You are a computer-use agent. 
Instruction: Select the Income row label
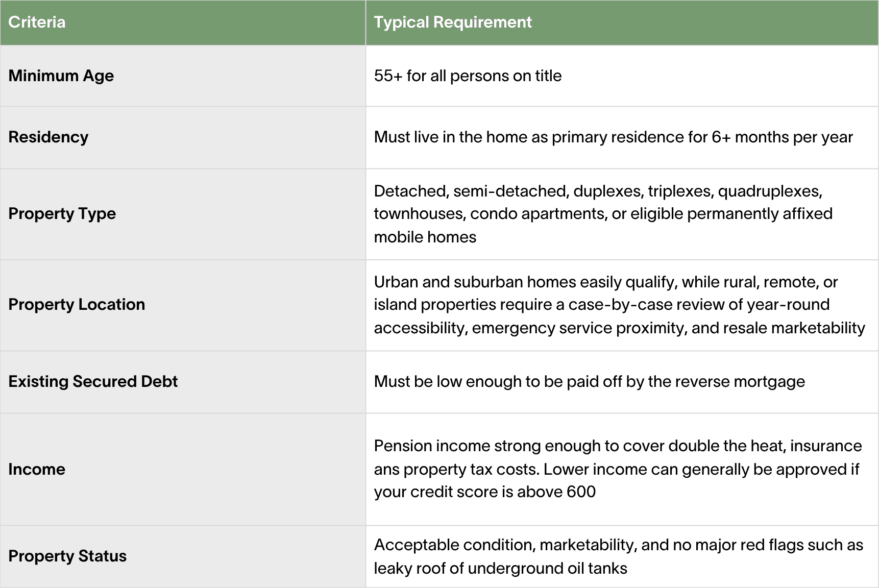pos(37,469)
